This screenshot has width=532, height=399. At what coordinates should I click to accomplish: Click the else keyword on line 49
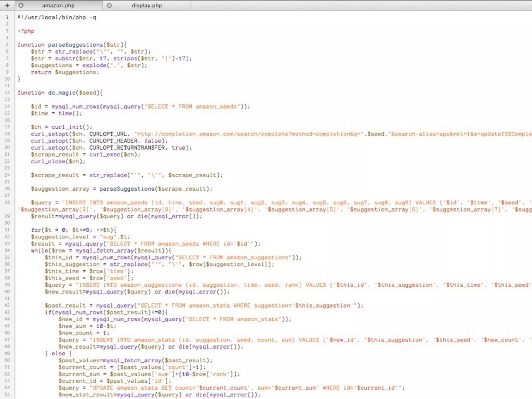pos(58,354)
